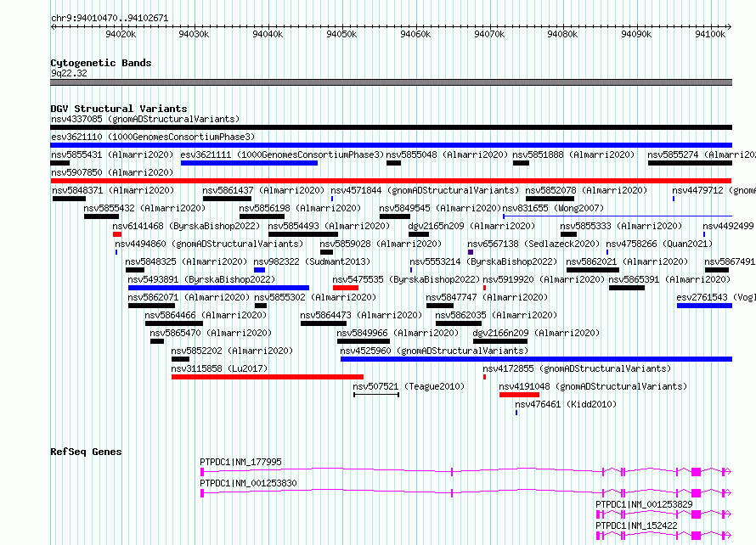Open the dgv2166n209 (Almarri2020) label
The height and width of the screenshot is (545, 756).
click(536, 333)
